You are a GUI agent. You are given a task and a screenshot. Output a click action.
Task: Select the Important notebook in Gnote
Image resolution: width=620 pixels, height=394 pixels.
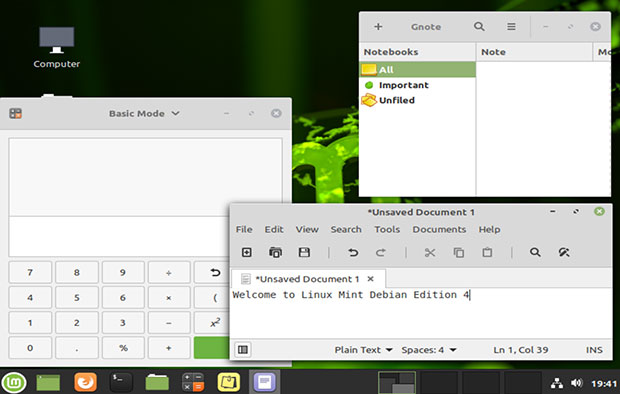[x=418, y=85]
